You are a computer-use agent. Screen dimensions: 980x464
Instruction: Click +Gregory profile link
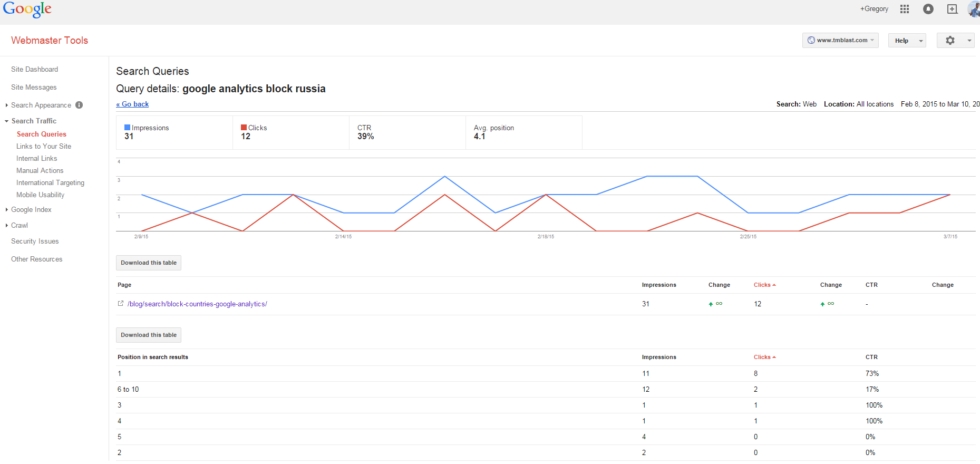(874, 9)
